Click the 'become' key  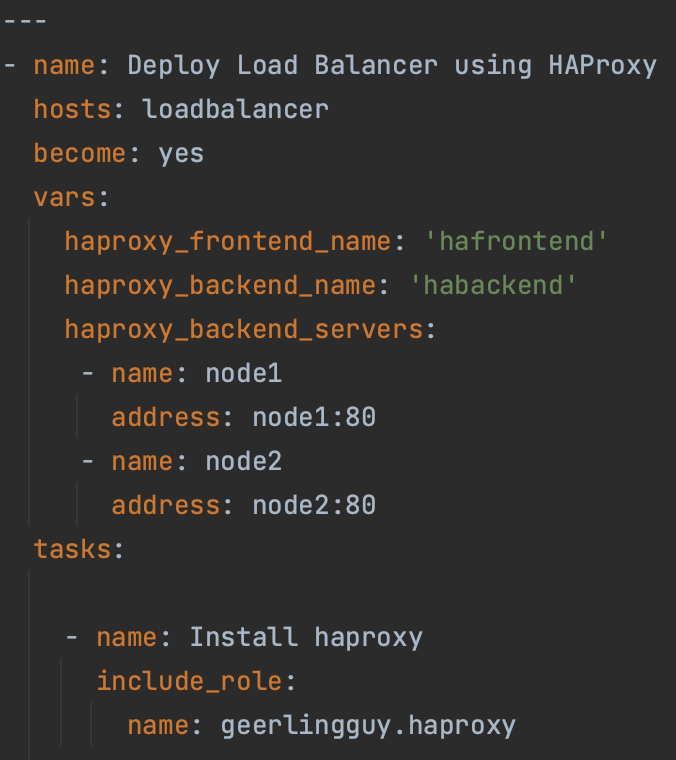click(x=80, y=153)
